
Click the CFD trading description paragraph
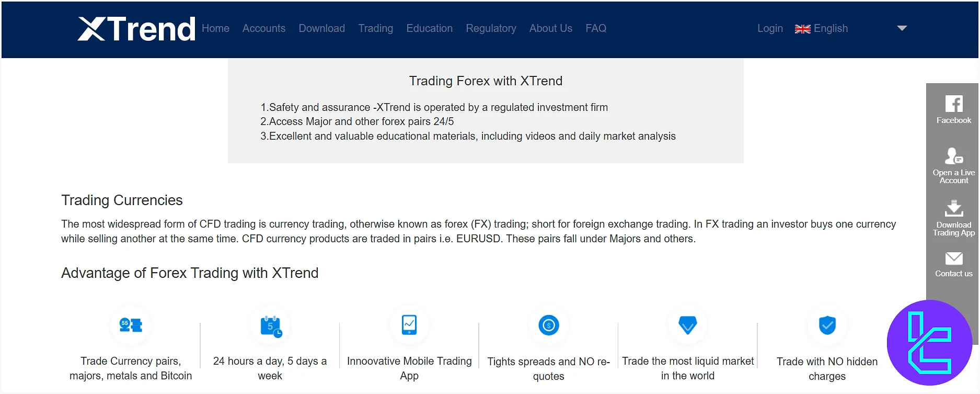[478, 231]
